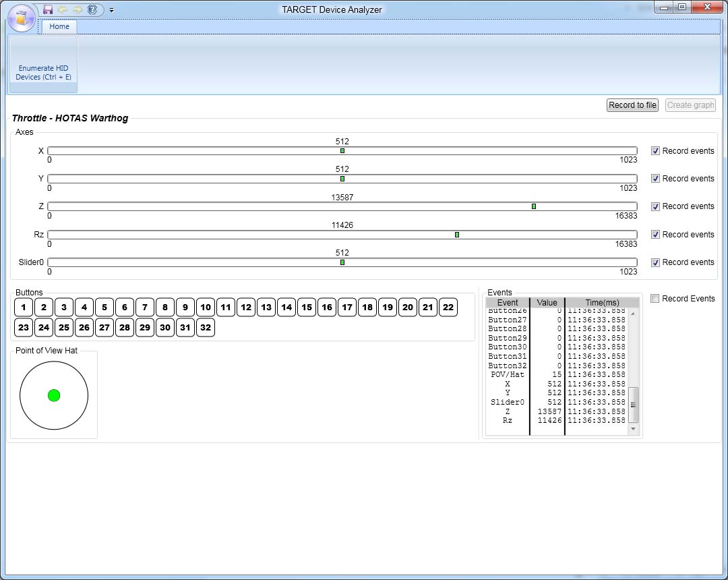The width and height of the screenshot is (728, 580).
Task: Click the Y axis slider indicator
Action: pyautogui.click(x=342, y=179)
